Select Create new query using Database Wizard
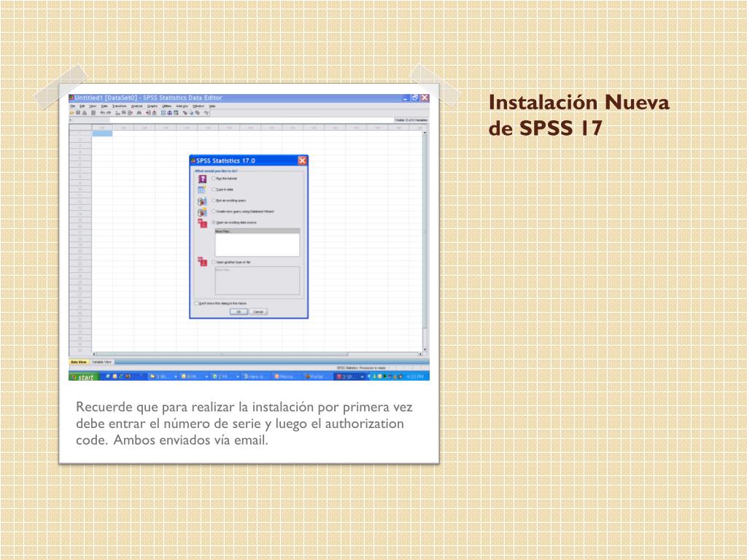 214,211
